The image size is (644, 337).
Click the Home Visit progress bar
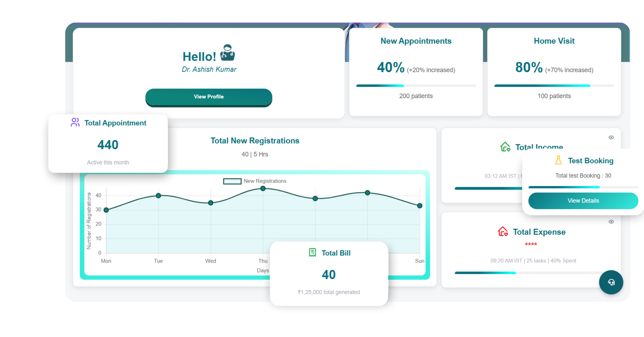[x=554, y=86]
